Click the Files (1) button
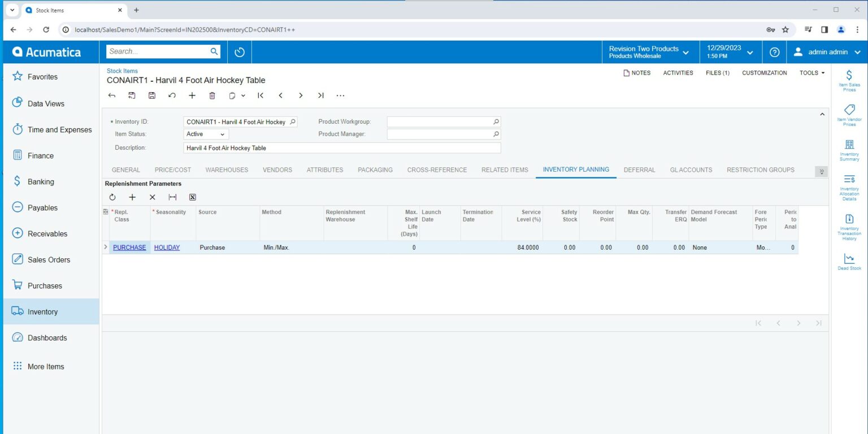This screenshot has width=868, height=434. click(x=717, y=73)
